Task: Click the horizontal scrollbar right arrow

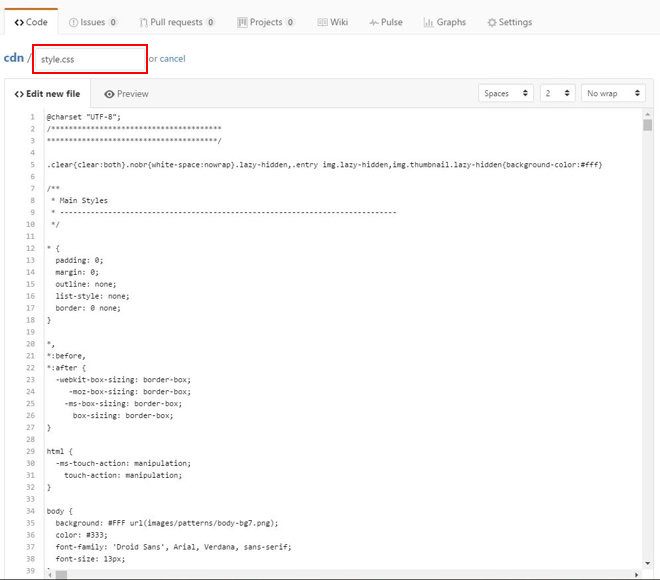Action: 636,575
